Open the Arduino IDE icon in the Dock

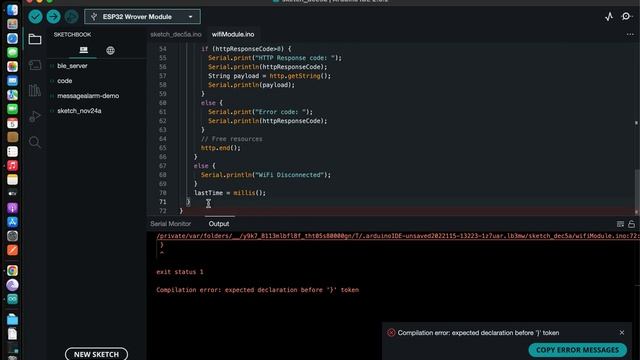coord(12,299)
